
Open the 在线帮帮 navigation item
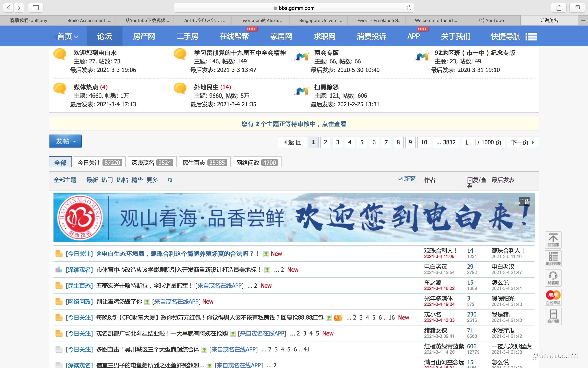234,37
